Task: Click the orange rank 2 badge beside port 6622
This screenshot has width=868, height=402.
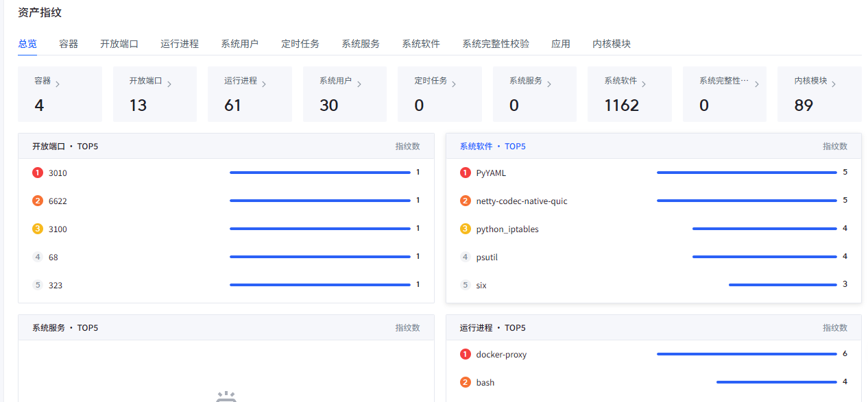Action: coord(38,201)
